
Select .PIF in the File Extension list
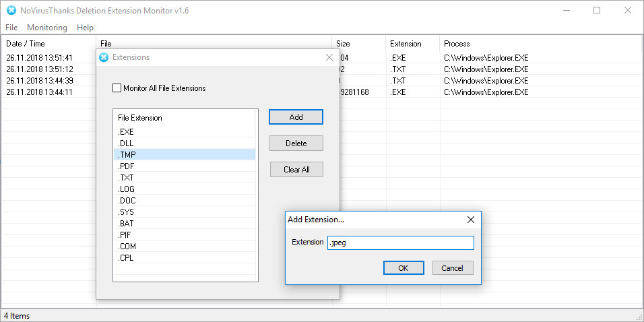tap(184, 235)
